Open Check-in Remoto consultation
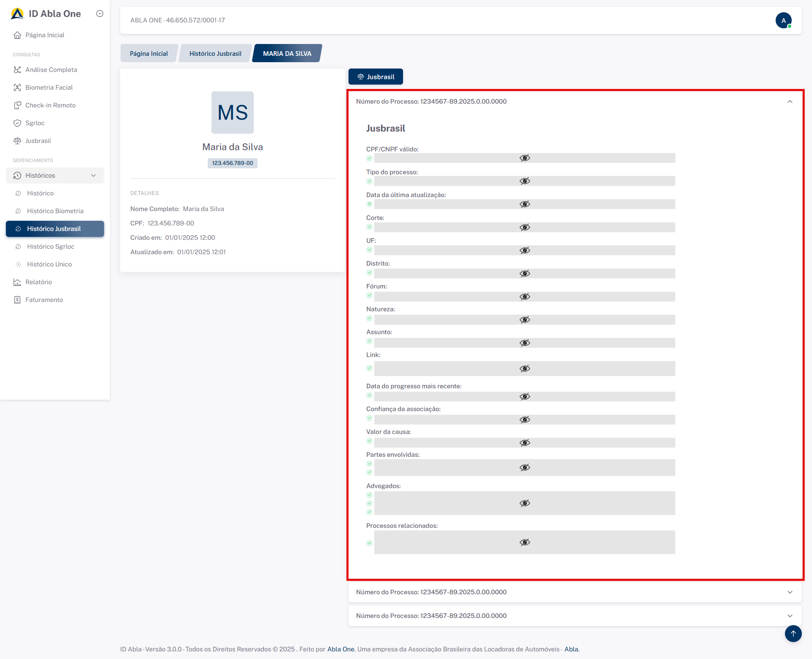This screenshot has width=812, height=659. pos(50,105)
